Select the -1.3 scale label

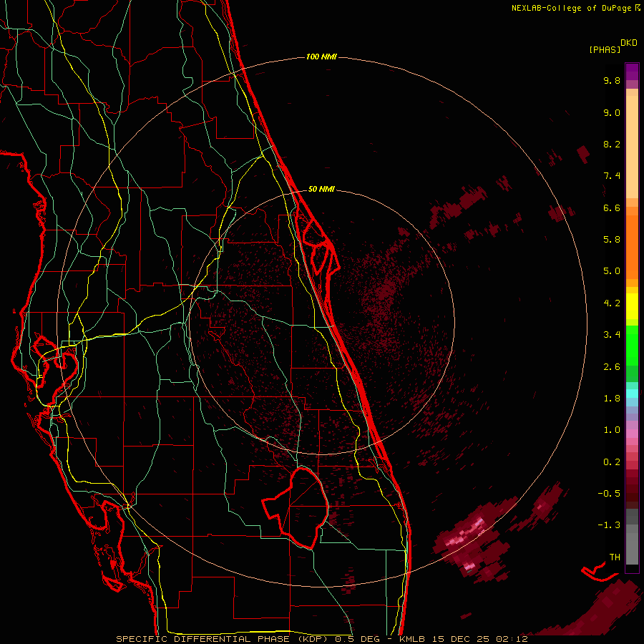(x=609, y=525)
